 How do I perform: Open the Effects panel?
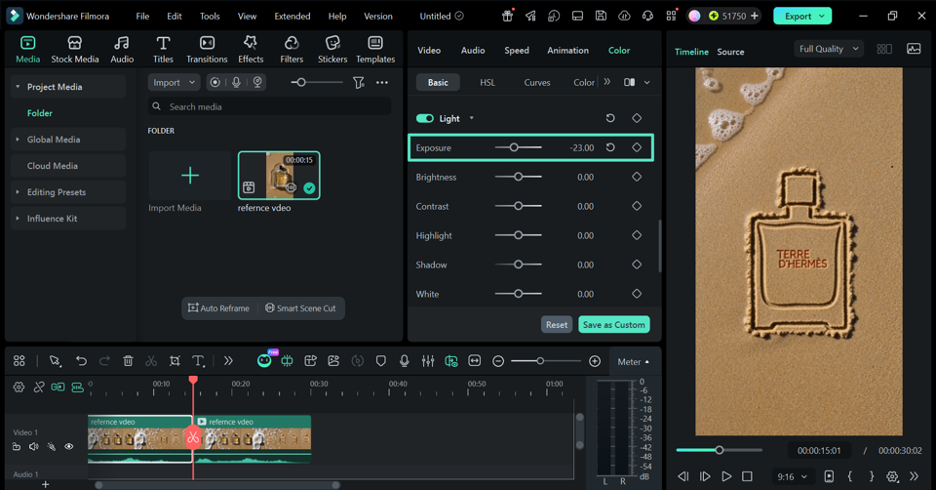pos(251,50)
